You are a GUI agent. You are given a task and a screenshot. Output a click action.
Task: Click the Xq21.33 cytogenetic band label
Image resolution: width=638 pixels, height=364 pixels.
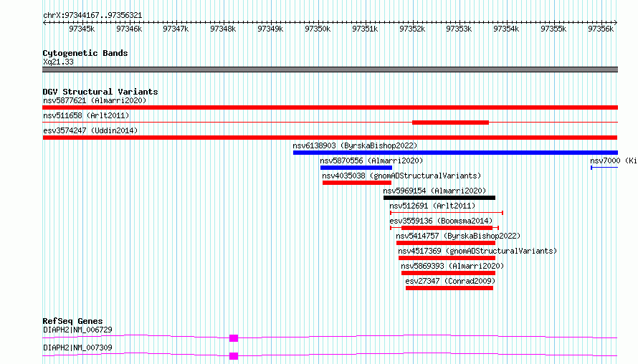(x=58, y=62)
